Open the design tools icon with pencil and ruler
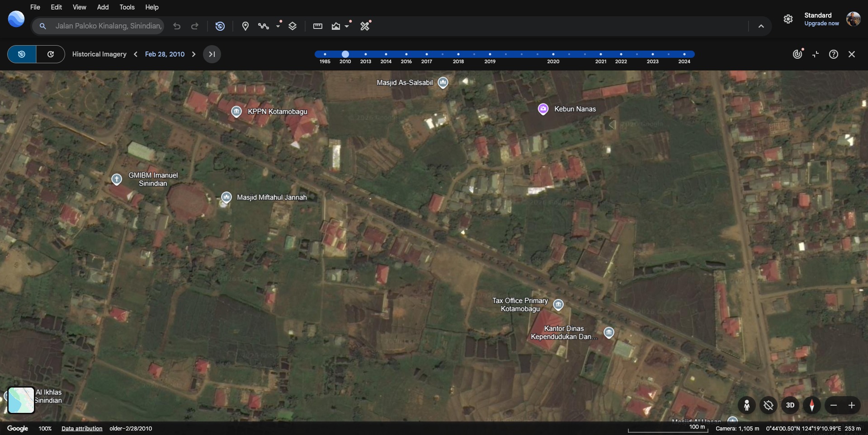Image resolution: width=868 pixels, height=435 pixels. 365,26
